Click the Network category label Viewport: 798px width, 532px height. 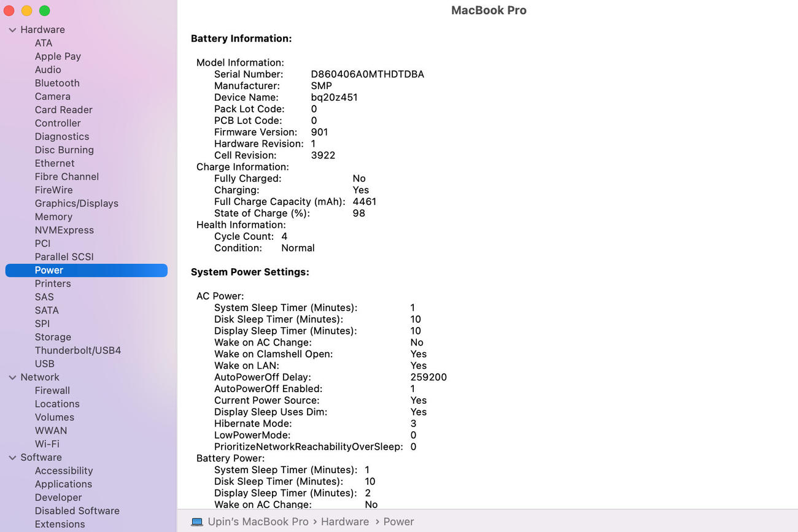point(40,377)
